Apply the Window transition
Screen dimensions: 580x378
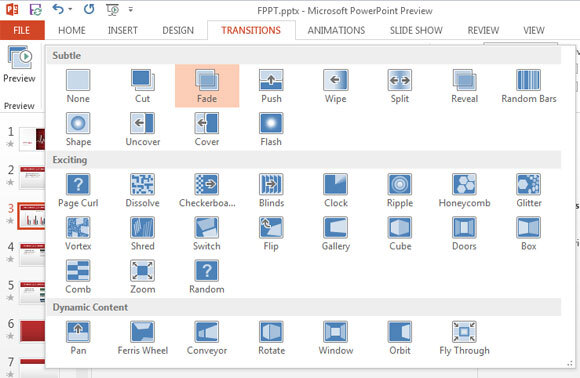click(x=335, y=338)
